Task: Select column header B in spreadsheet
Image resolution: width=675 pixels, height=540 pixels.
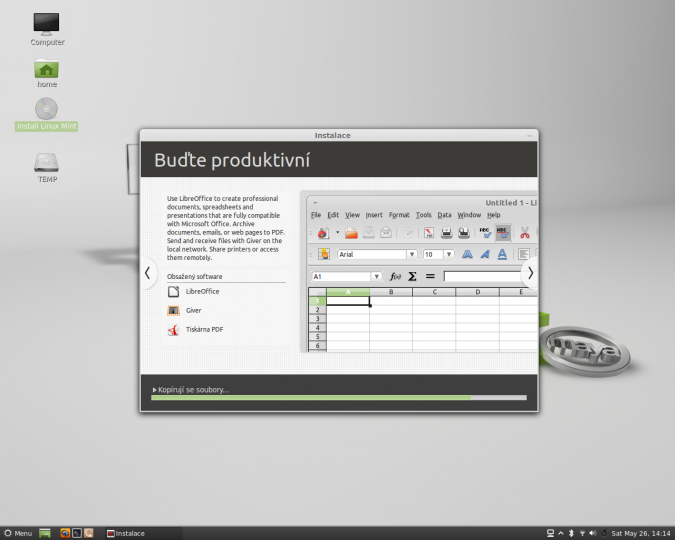Action: [x=391, y=292]
